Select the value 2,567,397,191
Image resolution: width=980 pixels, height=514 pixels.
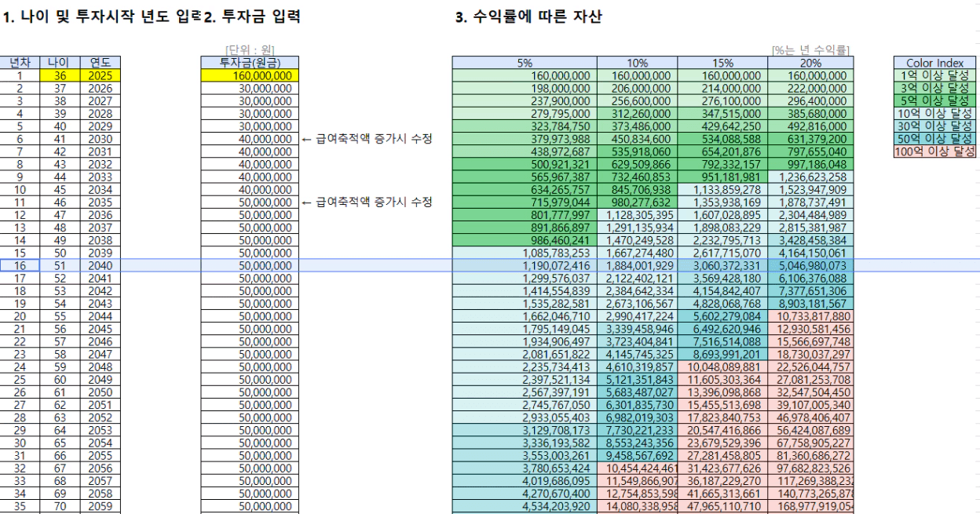point(525,391)
